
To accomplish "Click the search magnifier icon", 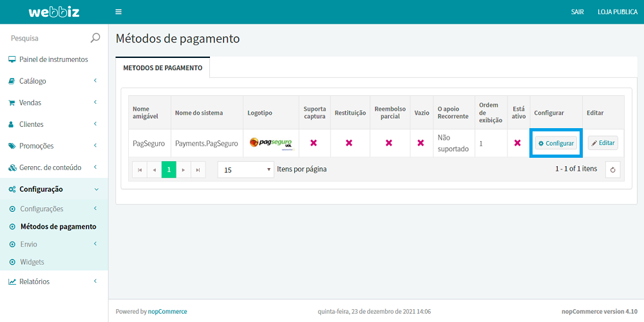I will pos(95,38).
